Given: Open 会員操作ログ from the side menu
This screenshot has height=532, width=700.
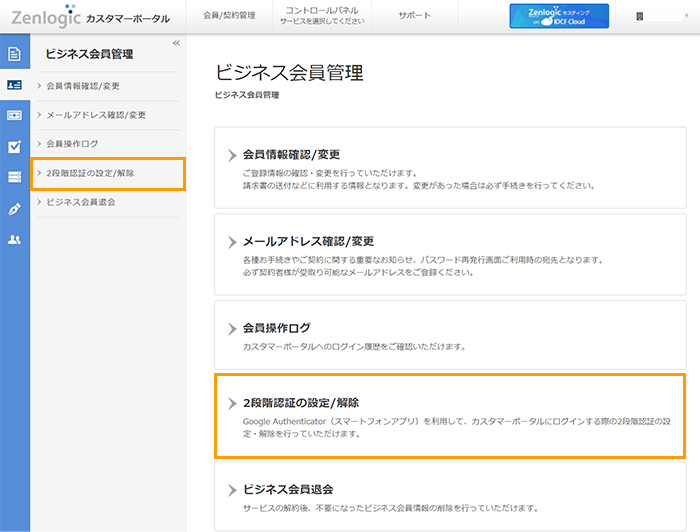Looking at the screenshot, I should coord(72,144).
